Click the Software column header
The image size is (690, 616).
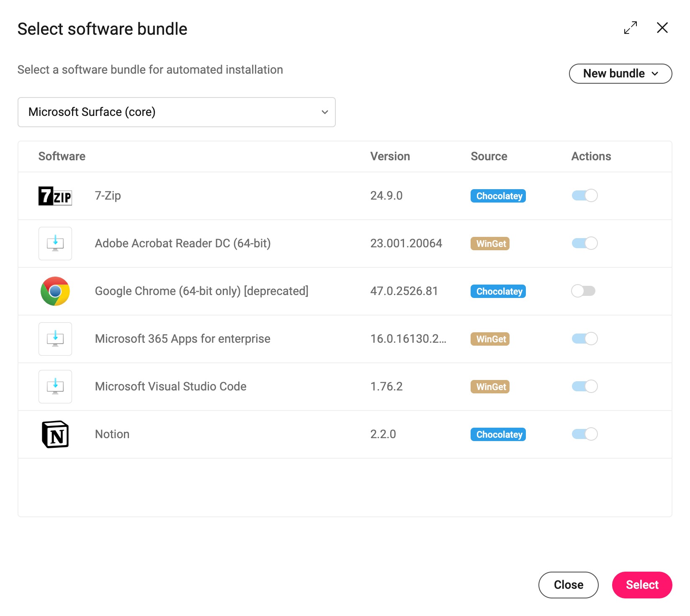62,157
